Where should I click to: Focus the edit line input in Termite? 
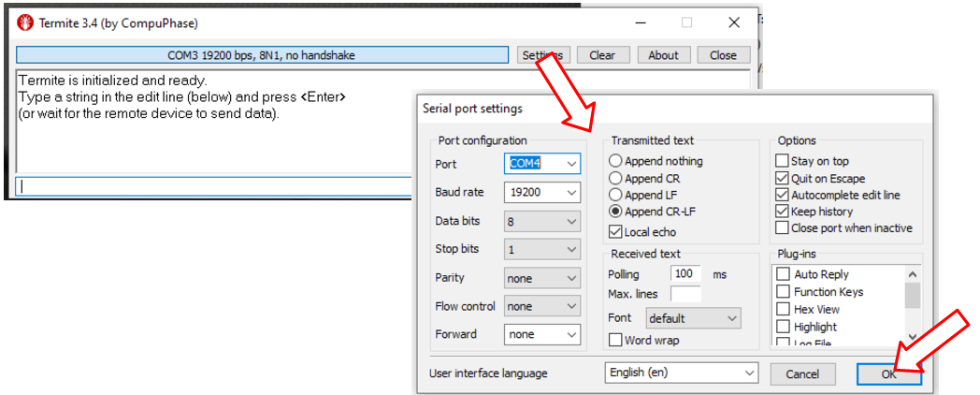(216, 186)
